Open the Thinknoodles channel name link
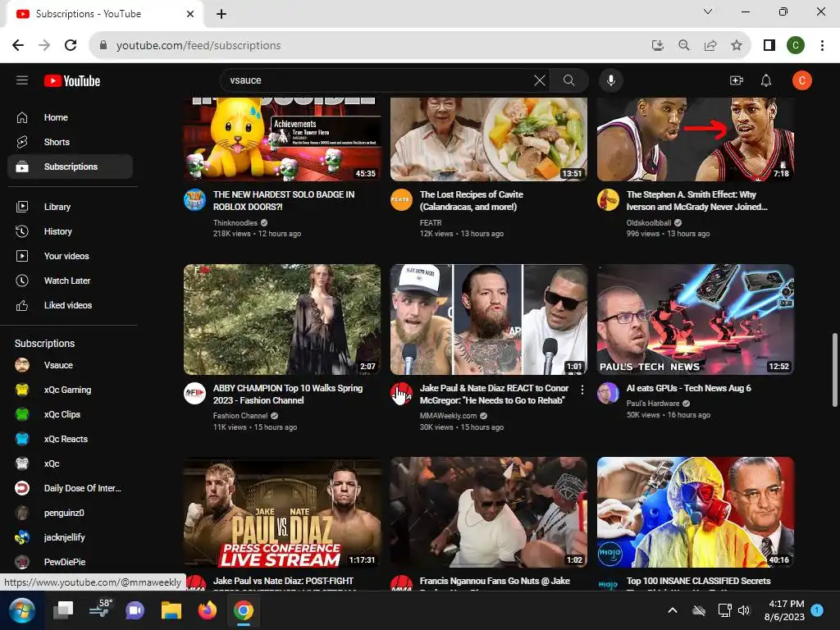This screenshot has height=630, width=840. pos(235,223)
